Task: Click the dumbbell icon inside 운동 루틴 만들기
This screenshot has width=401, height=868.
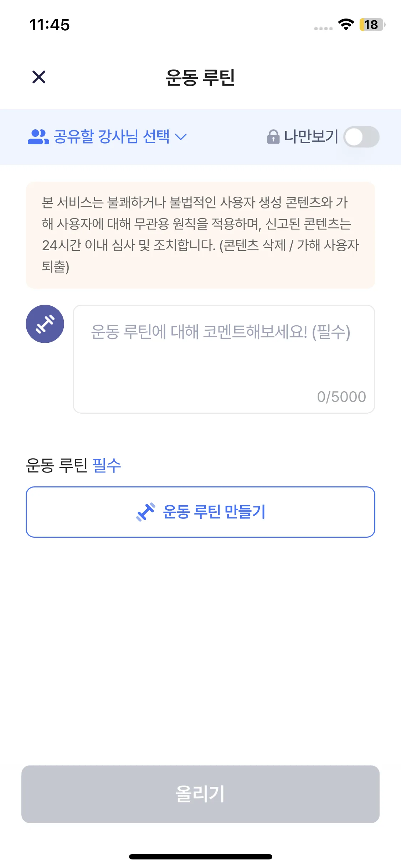Action: 146,512
